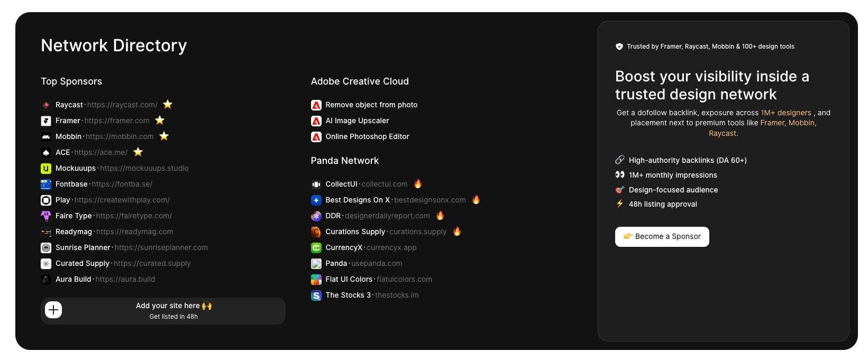Click the Curated Supply logo icon
The image size is (868, 360).
pyautogui.click(x=46, y=263)
